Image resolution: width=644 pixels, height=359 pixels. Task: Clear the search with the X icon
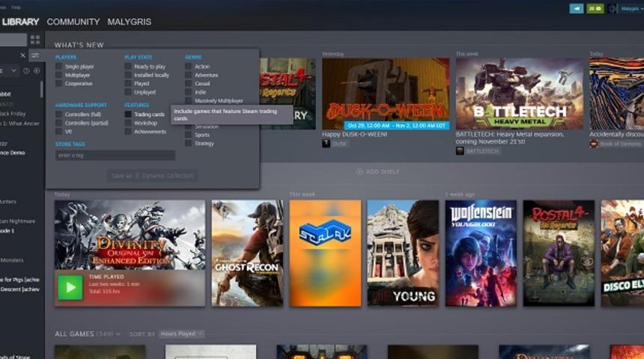click(x=22, y=55)
